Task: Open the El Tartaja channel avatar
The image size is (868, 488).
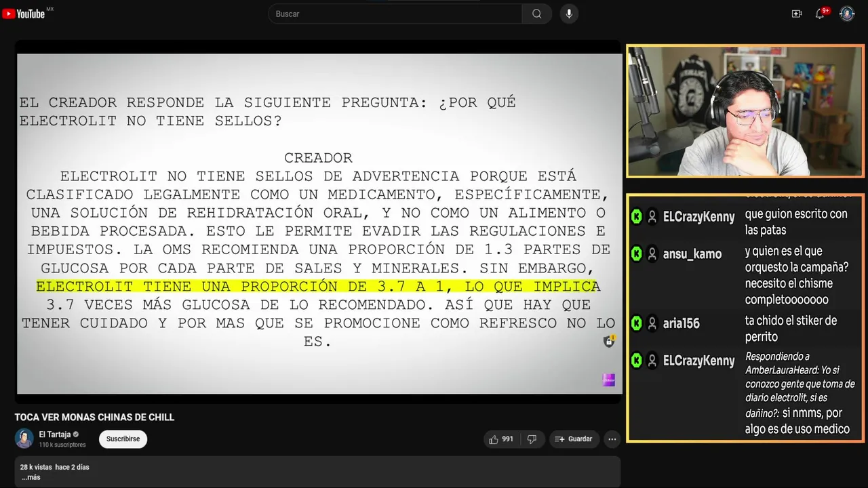Action: tap(24, 439)
